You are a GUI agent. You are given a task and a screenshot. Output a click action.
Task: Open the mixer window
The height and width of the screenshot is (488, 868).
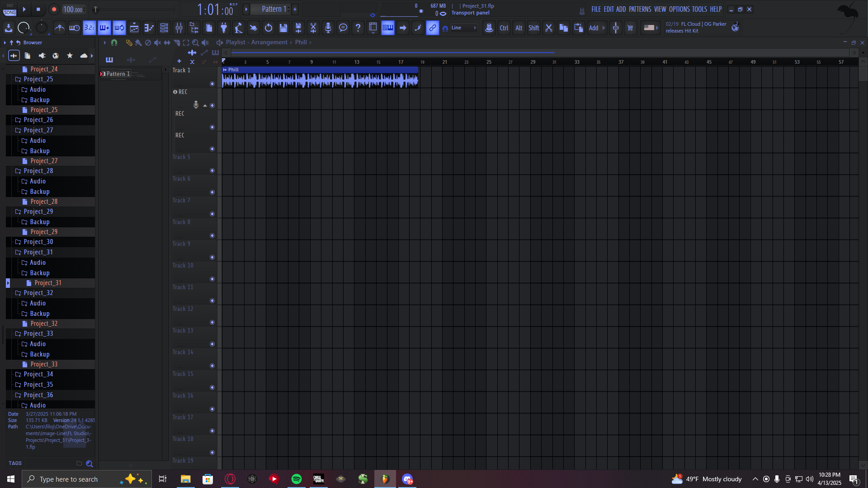(179, 28)
